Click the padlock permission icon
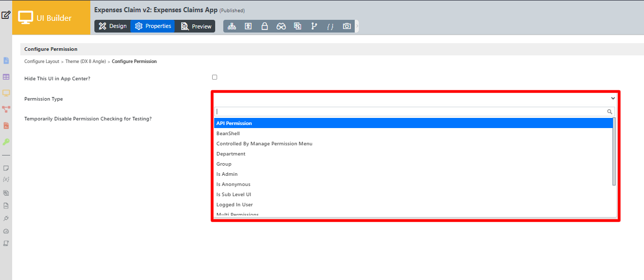The width and height of the screenshot is (644, 280). [x=264, y=26]
